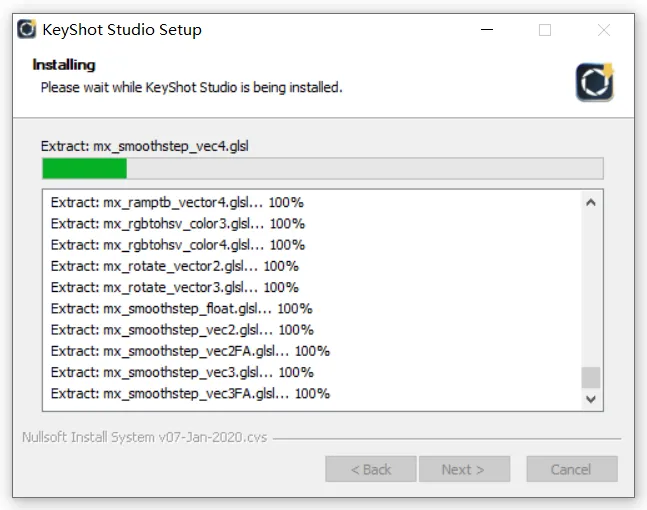Select the mx_rgbtohsv_color4.glsl log entry
This screenshot has height=510, width=647.
177,244
